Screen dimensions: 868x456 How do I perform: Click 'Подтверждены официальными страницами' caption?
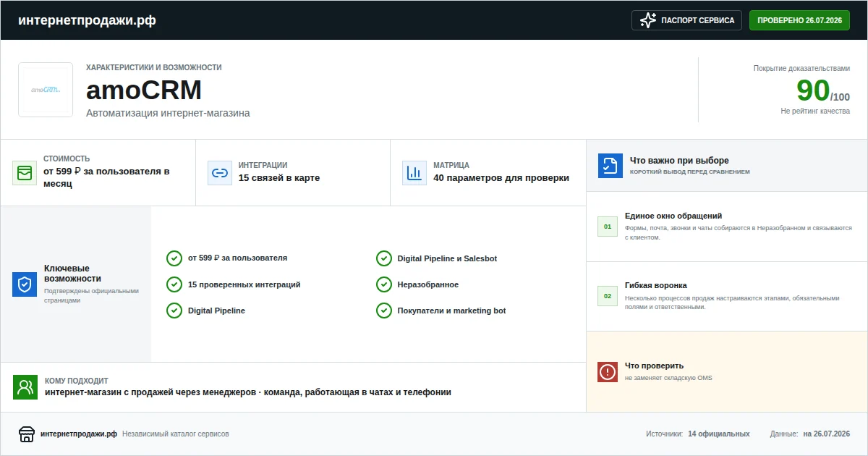click(x=91, y=295)
